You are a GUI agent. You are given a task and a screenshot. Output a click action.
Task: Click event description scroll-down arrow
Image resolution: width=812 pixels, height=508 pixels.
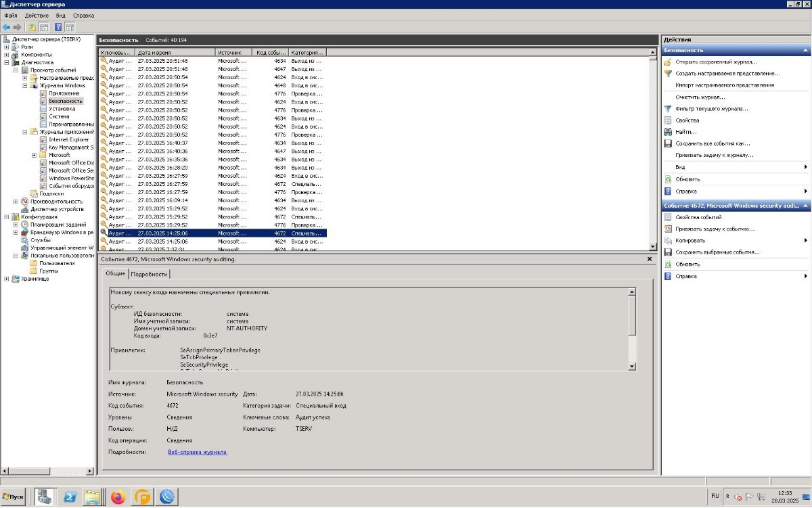pyautogui.click(x=633, y=366)
